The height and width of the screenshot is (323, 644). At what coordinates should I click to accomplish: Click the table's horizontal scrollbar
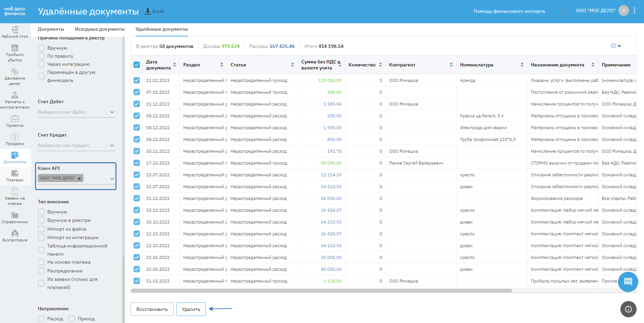[x=321, y=291]
